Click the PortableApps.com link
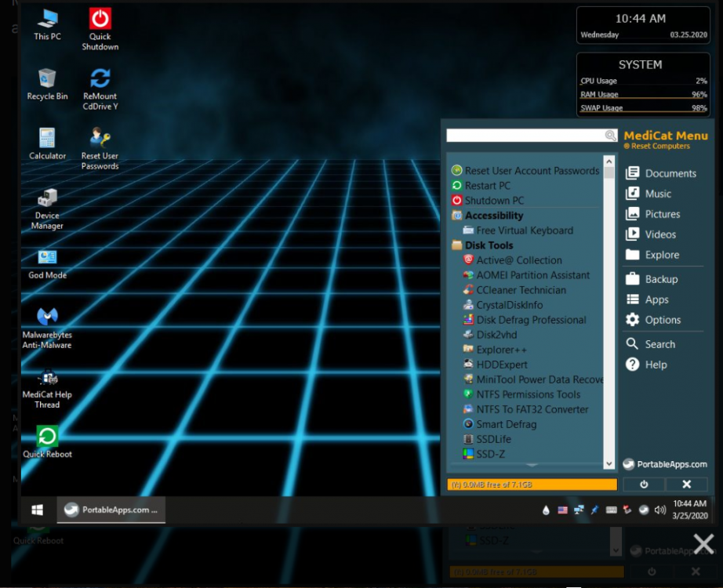Screen dimensions: 723x588 (666, 464)
